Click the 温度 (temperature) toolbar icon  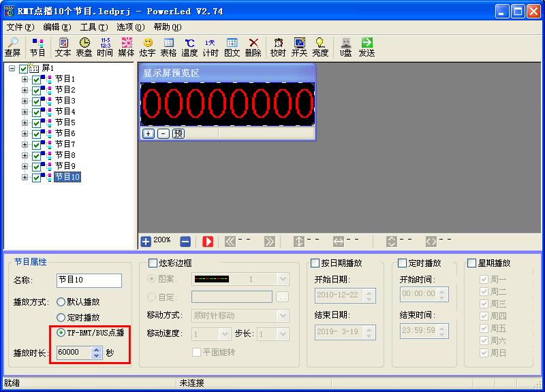click(189, 47)
